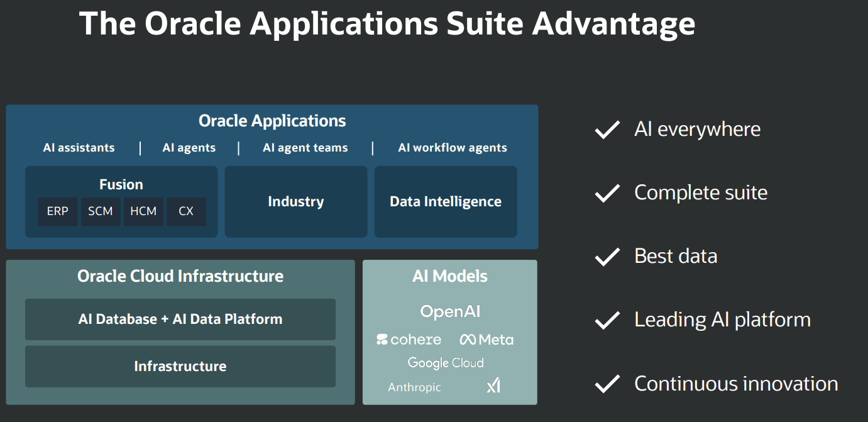
Task: Select the ERP box under Fusion
Action: click(58, 211)
